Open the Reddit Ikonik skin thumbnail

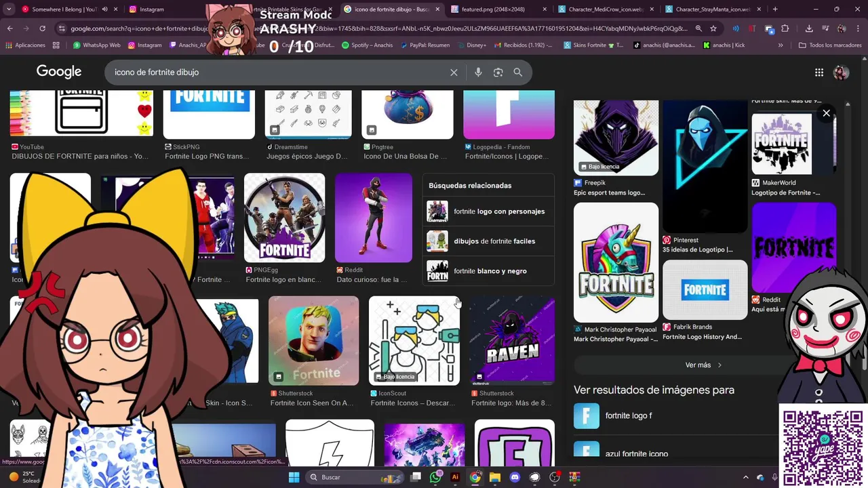(374, 218)
